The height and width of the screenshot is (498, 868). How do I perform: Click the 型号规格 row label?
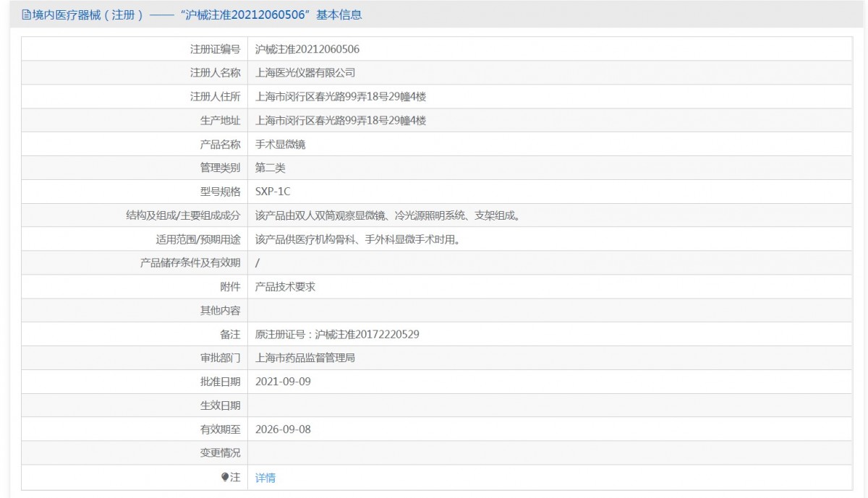pyautogui.click(x=220, y=192)
